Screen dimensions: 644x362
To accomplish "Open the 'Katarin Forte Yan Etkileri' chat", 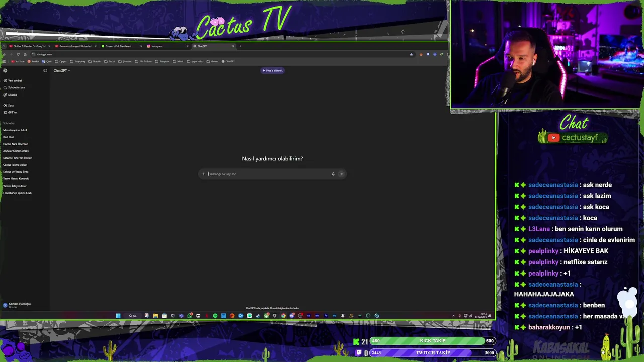I will (x=18, y=158).
